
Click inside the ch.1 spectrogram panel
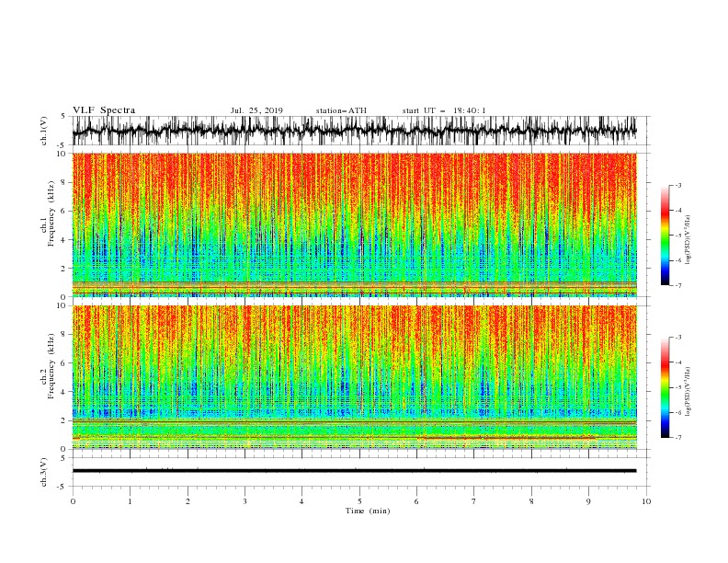354,224
